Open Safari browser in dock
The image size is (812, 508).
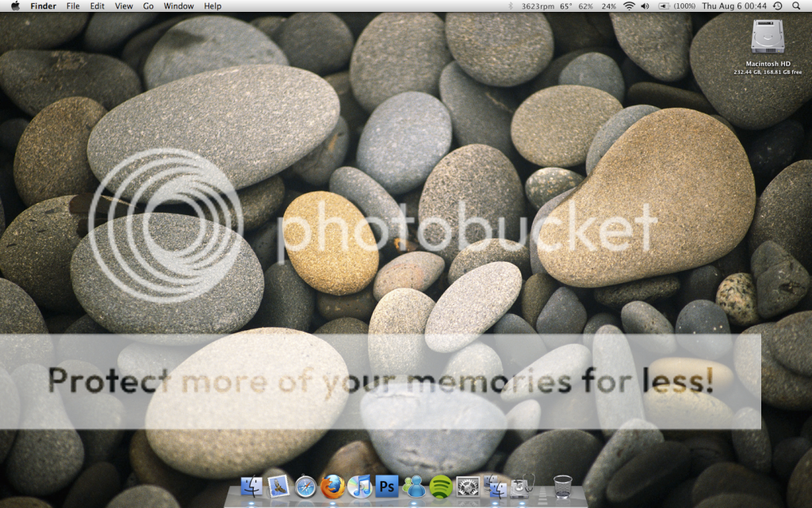click(306, 486)
